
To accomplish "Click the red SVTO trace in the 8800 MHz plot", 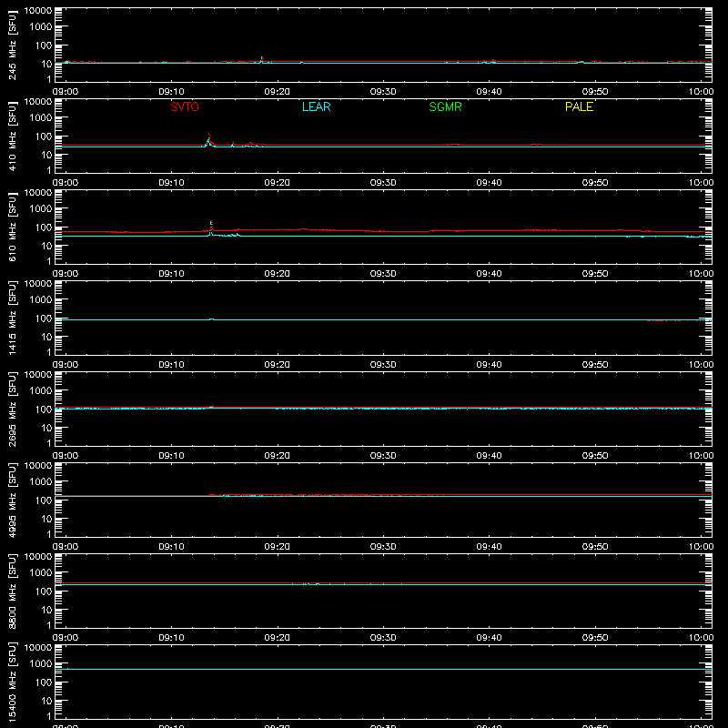I will (383, 582).
